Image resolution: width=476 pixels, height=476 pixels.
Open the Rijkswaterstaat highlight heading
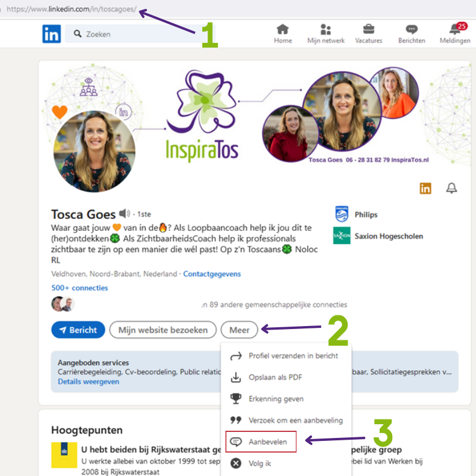click(151, 449)
